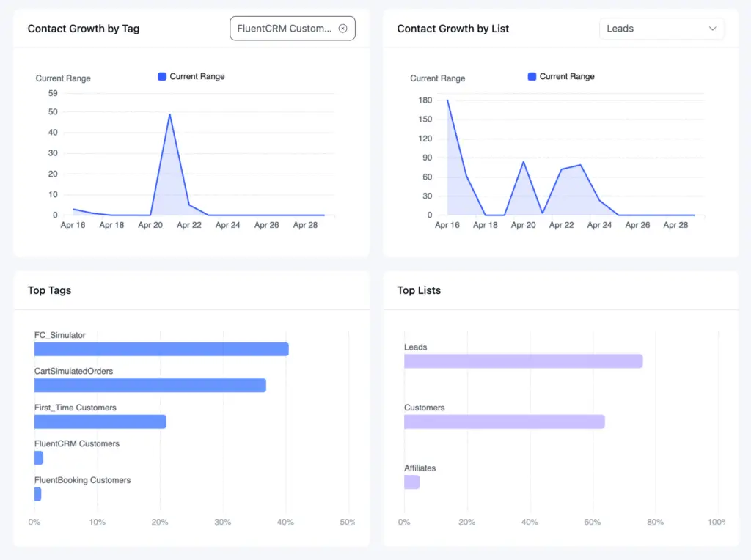751x560 pixels.
Task: Click the Customers bar in Top Lists
Action: coord(505,421)
